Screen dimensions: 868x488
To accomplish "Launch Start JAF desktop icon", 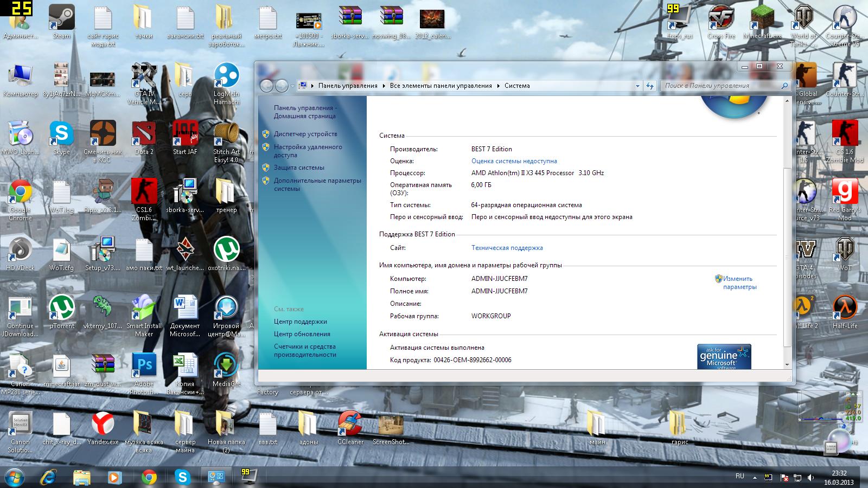I will click(x=185, y=138).
